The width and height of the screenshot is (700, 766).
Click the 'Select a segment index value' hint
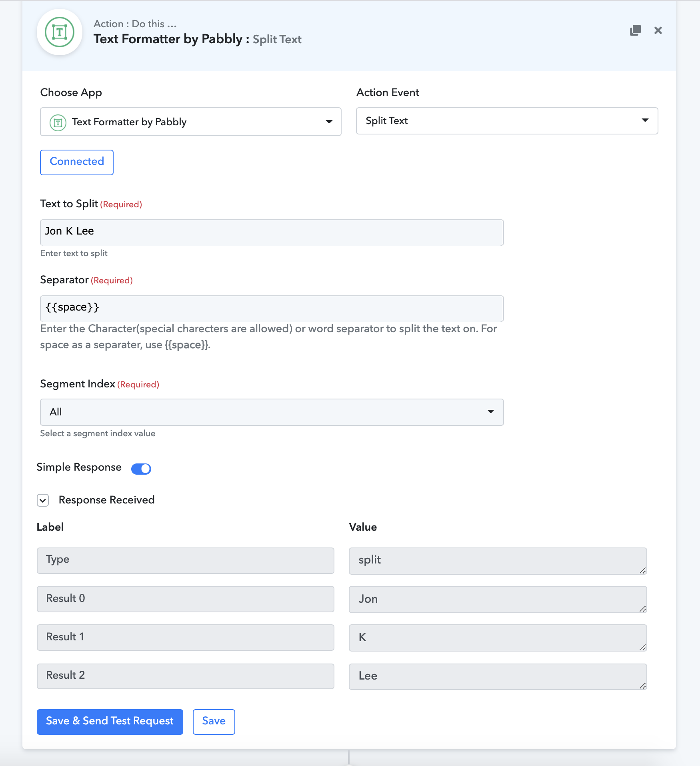tap(98, 433)
